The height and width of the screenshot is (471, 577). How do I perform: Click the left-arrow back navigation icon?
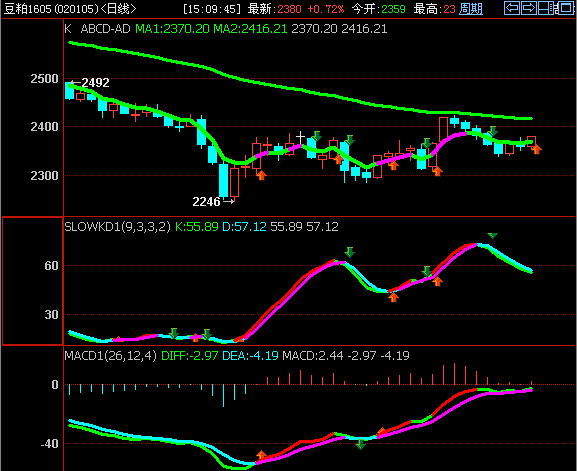[x=512, y=8]
